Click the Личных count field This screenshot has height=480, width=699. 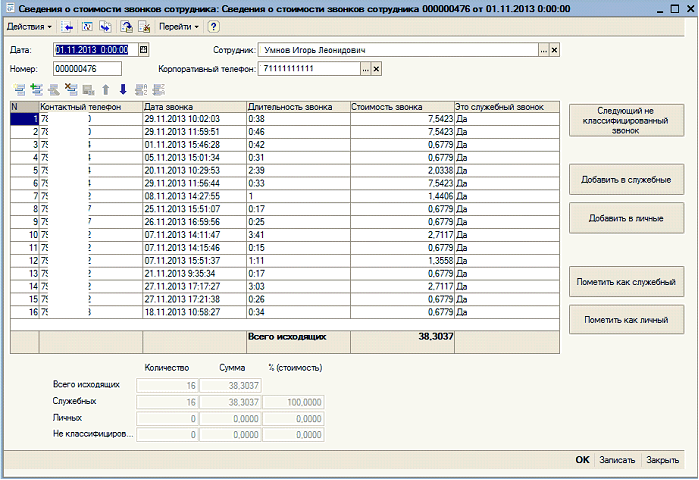[x=167, y=418]
